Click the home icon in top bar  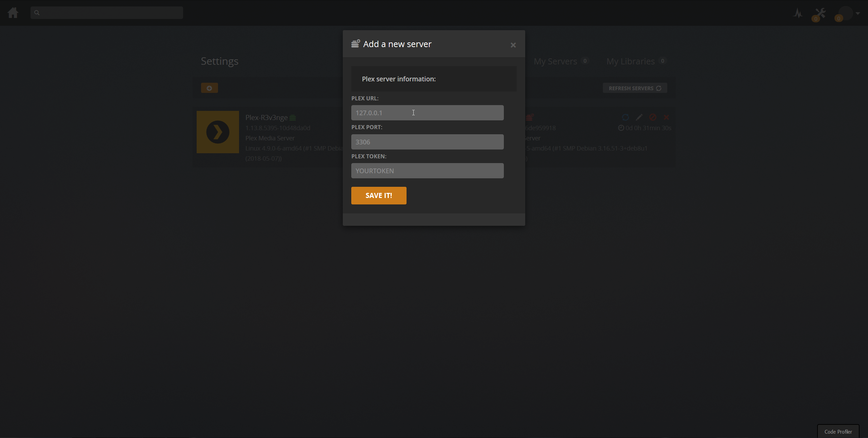tap(13, 13)
